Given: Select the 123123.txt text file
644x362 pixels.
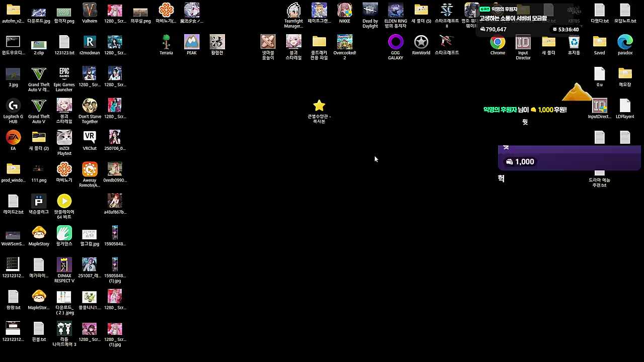Looking at the screenshot, I should tap(64, 42).
